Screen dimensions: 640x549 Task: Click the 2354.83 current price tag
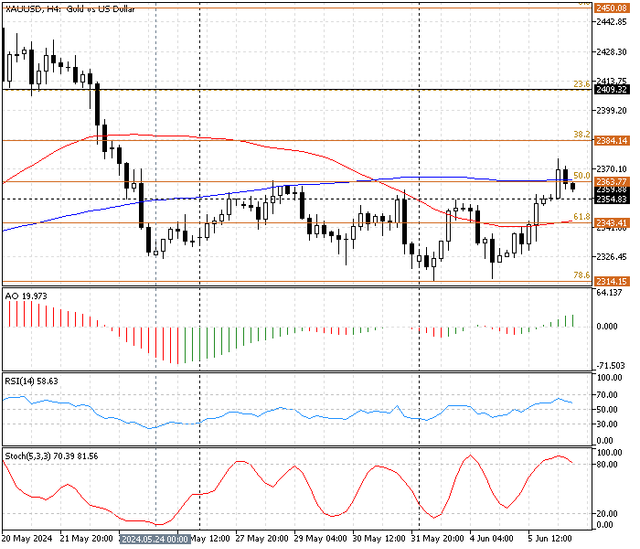point(611,199)
